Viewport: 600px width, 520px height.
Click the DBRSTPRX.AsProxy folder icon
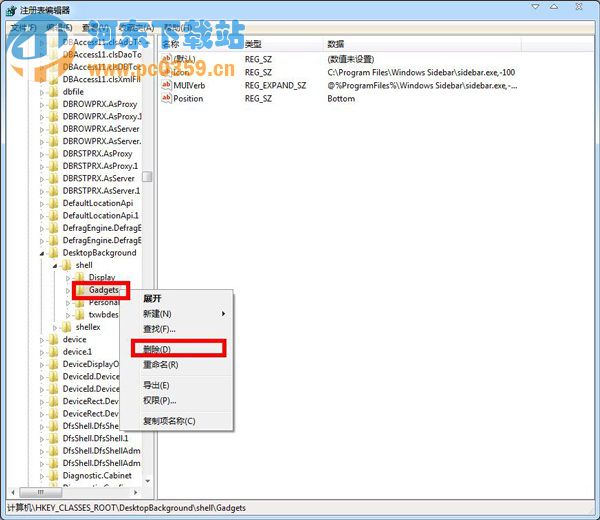click(54, 153)
